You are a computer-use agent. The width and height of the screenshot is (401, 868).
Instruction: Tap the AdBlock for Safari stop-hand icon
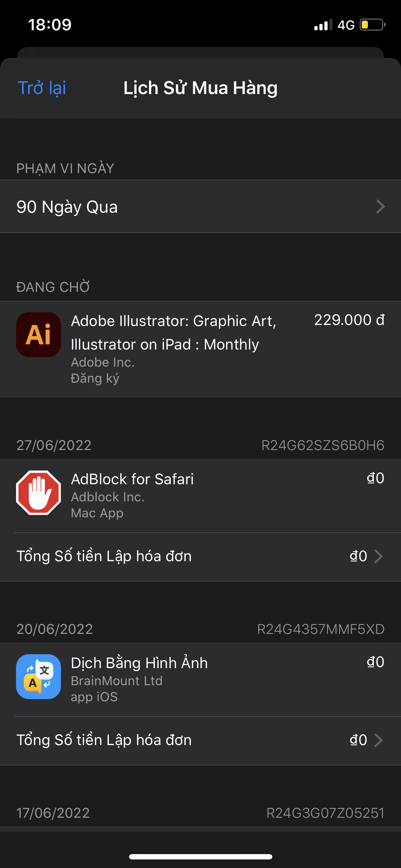click(38, 492)
